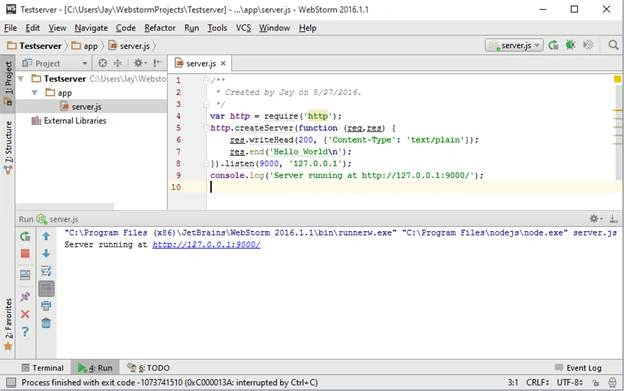Toggle the 1: Project side tab
The image size is (624, 391).
pyautogui.click(x=8, y=84)
